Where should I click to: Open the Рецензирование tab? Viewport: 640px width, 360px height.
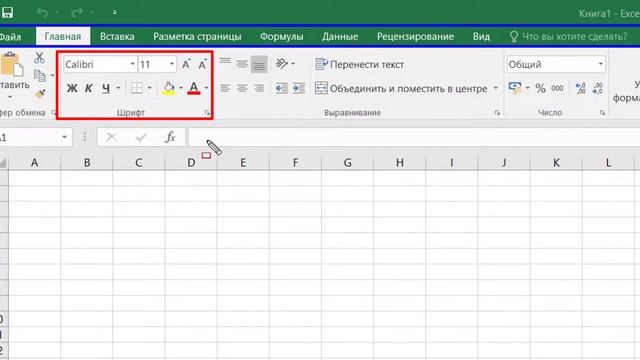point(415,36)
